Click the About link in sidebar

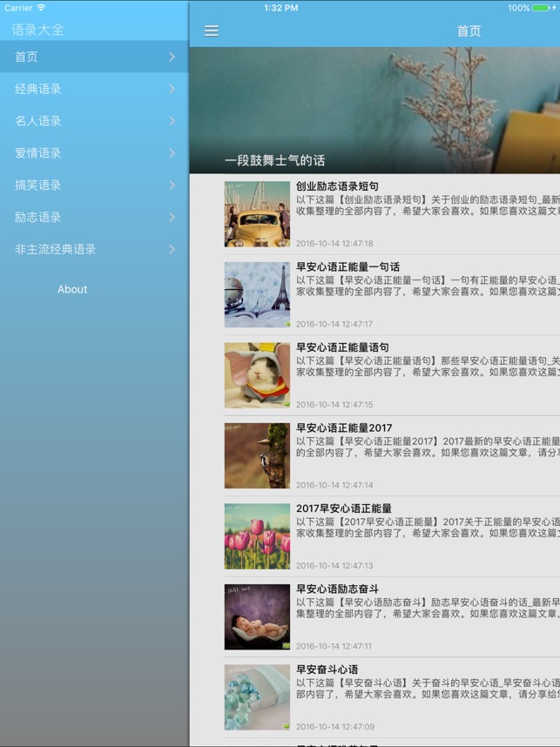(x=72, y=289)
